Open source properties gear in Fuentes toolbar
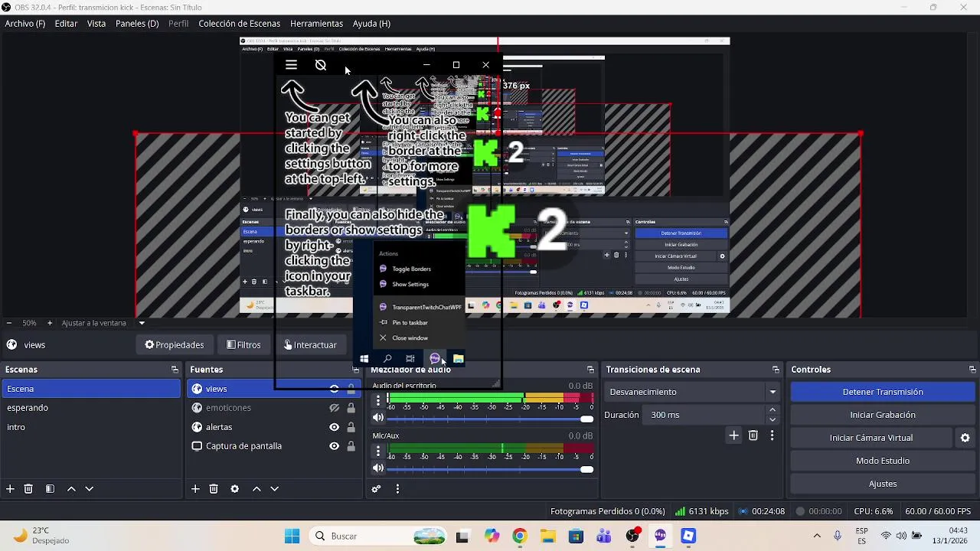This screenshot has height=551, width=980. pyautogui.click(x=235, y=489)
